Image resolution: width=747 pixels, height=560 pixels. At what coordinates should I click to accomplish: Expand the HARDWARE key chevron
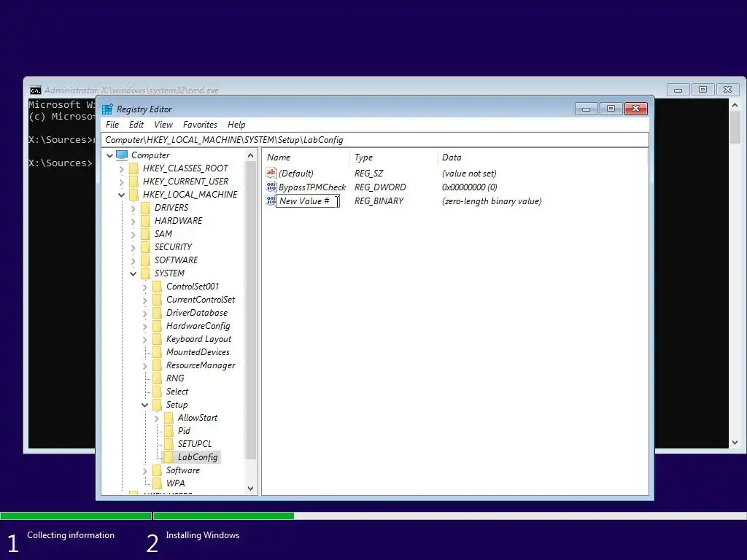tap(133, 222)
